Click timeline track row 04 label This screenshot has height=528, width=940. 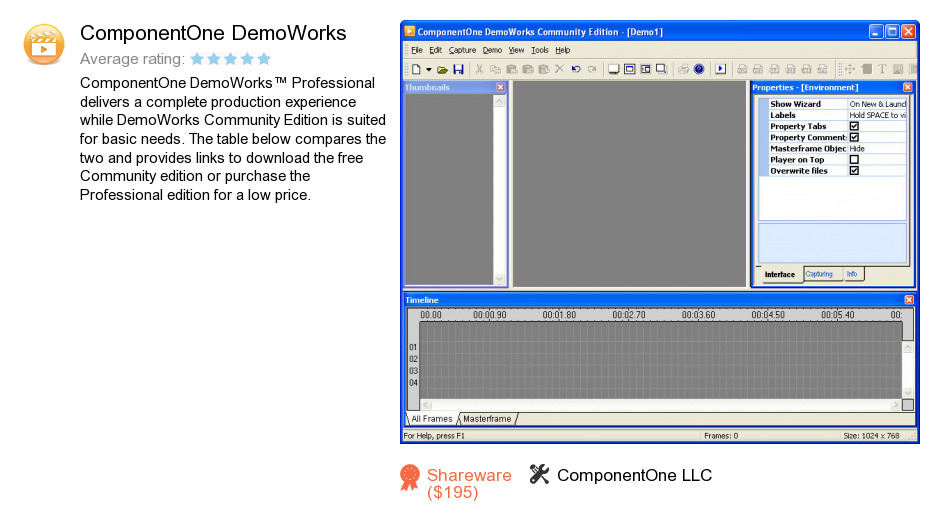[413, 382]
